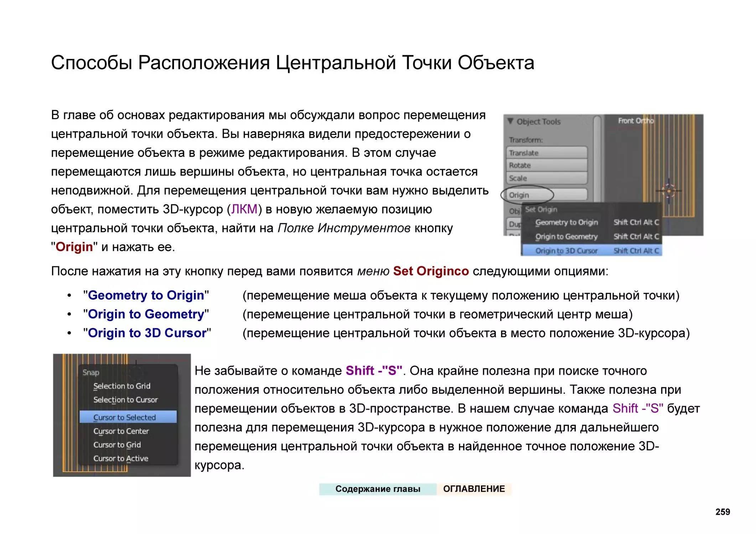Collapse the Object Tools panel triangle
756x534 pixels.
[x=511, y=121]
